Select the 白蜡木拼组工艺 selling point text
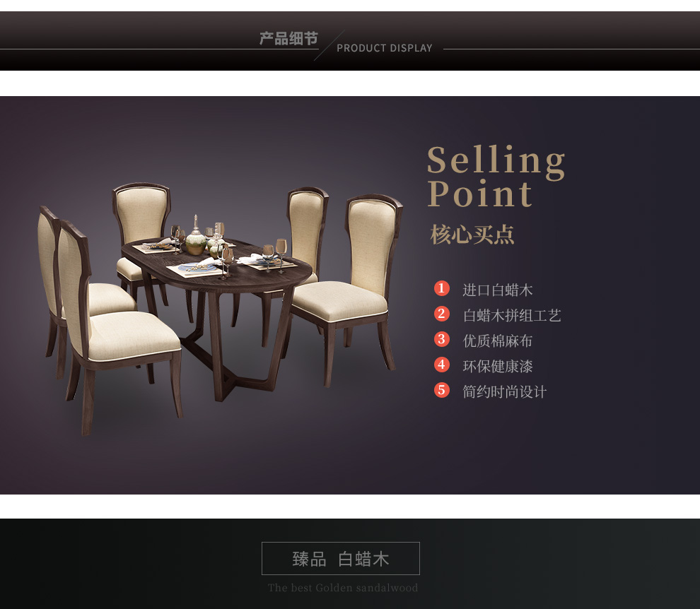This screenshot has height=609, width=700. 512,315
